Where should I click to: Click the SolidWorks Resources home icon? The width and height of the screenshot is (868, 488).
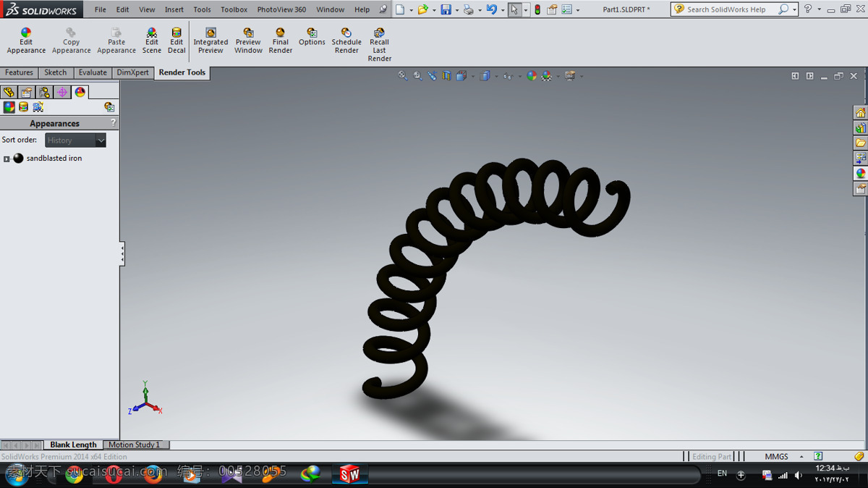click(860, 113)
